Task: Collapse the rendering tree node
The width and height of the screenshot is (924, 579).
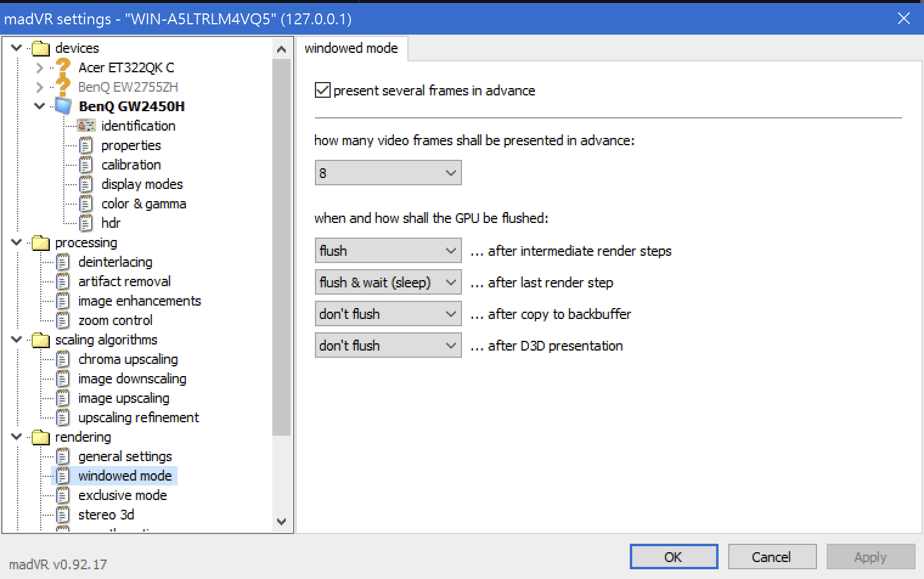Action: [16, 436]
